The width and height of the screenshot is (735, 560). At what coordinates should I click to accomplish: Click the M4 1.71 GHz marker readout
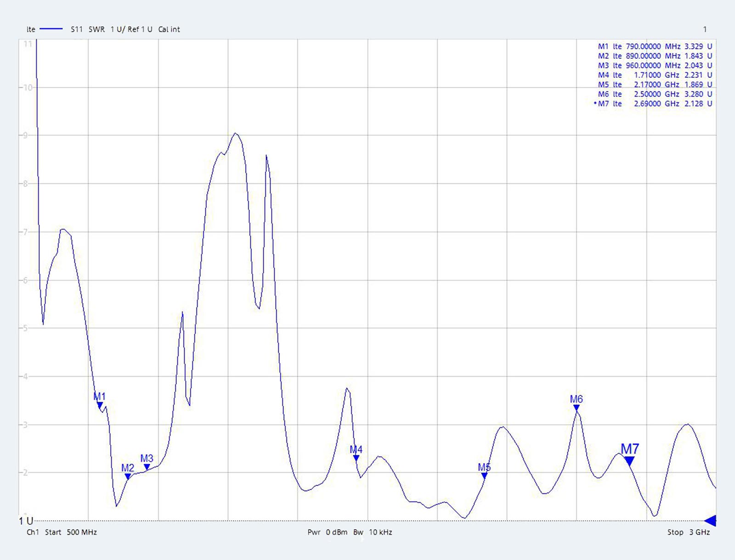pos(655,75)
